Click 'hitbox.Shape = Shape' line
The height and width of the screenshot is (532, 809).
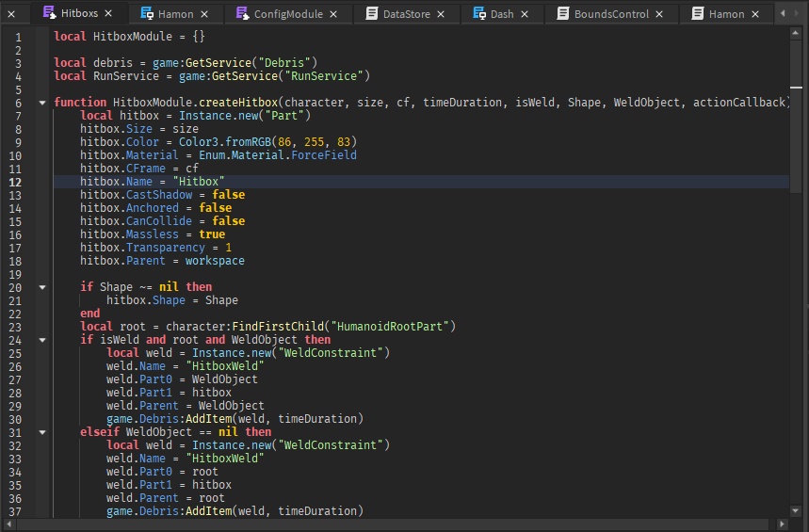172,300
